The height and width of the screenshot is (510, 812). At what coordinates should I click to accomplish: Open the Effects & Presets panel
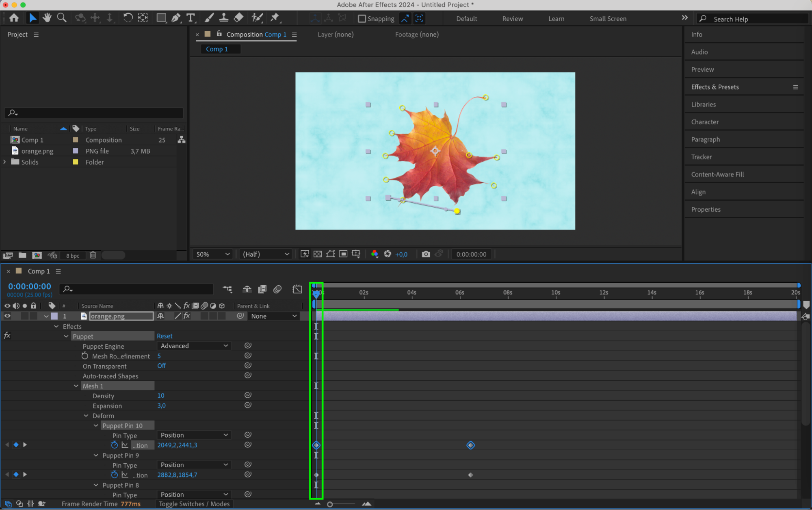(715, 87)
